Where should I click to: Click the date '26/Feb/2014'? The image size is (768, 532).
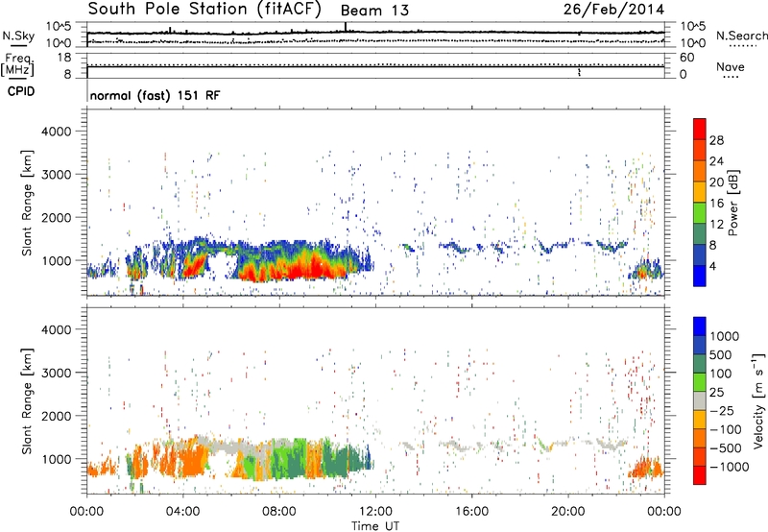pos(613,10)
